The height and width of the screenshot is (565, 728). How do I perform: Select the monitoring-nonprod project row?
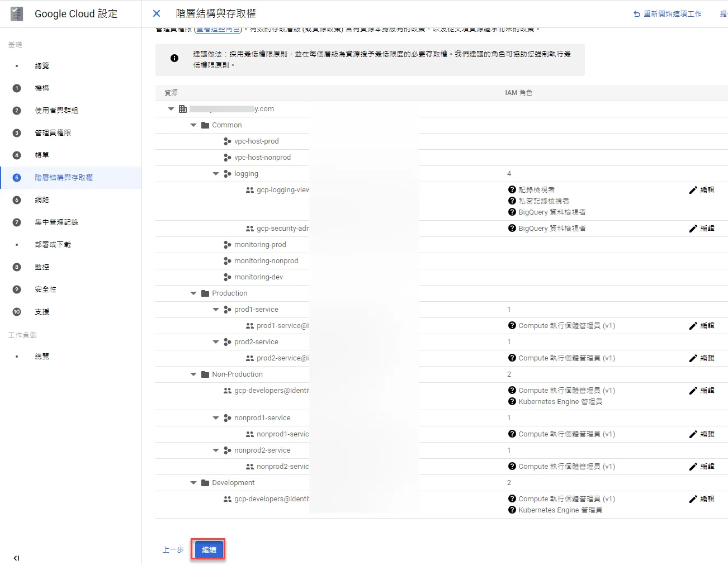(442, 261)
